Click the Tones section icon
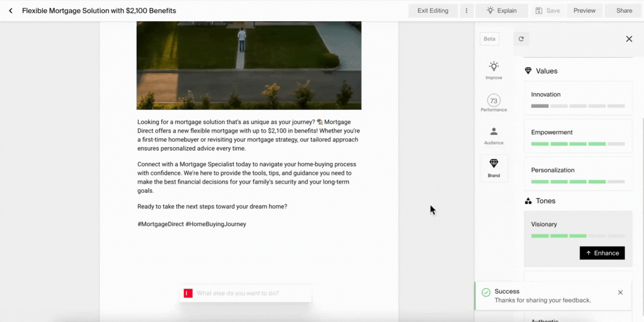 pyautogui.click(x=528, y=201)
